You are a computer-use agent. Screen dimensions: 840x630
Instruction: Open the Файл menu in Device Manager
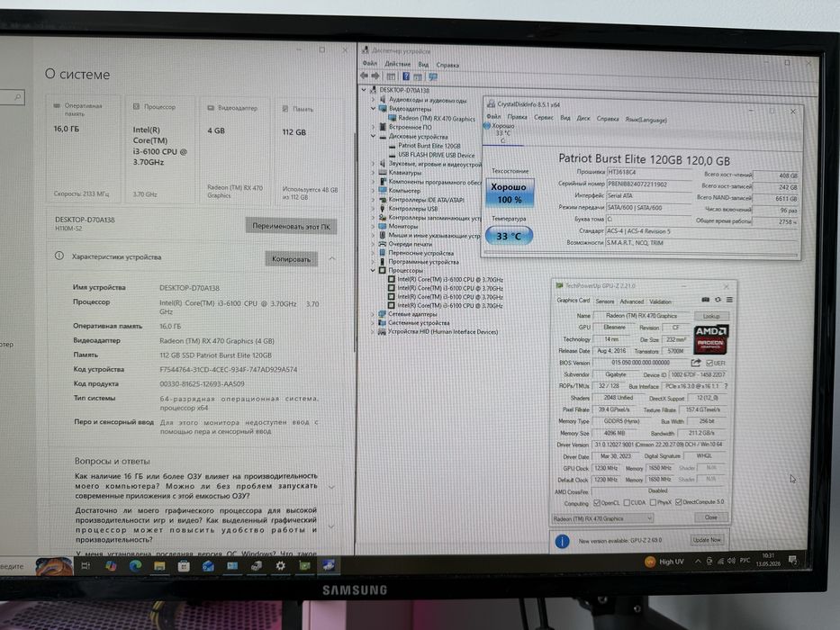(370, 63)
